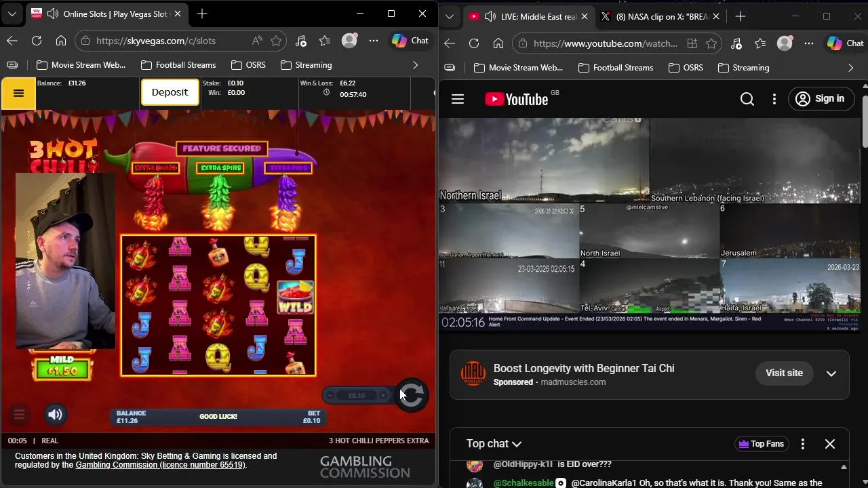868x488 pixels.
Task: Open a new tab in Sky Vegas window
Action: pyautogui.click(x=202, y=14)
